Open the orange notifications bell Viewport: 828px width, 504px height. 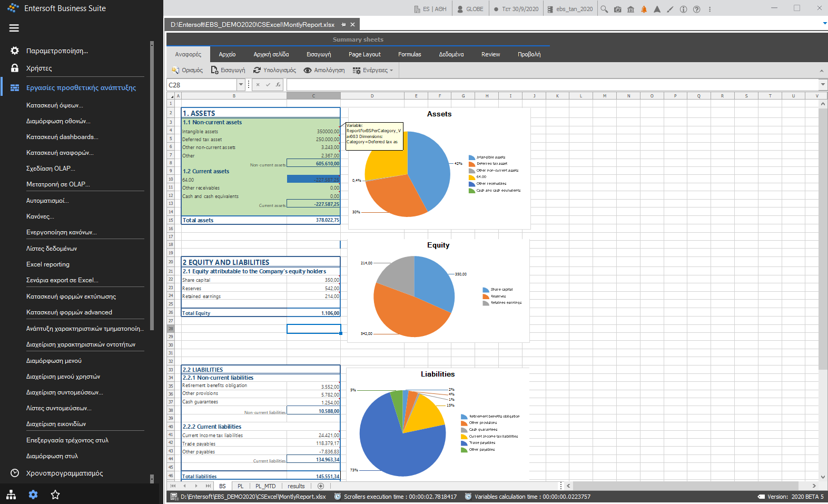[644, 9]
